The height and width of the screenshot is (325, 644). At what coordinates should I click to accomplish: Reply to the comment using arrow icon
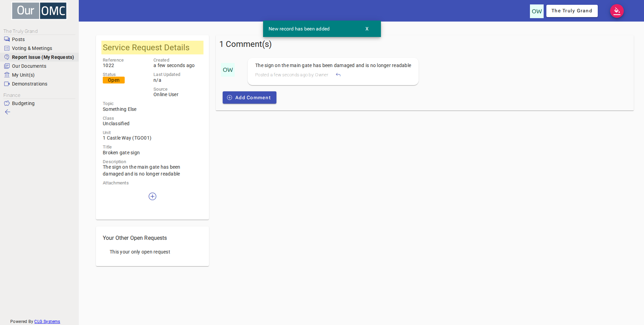point(338,75)
